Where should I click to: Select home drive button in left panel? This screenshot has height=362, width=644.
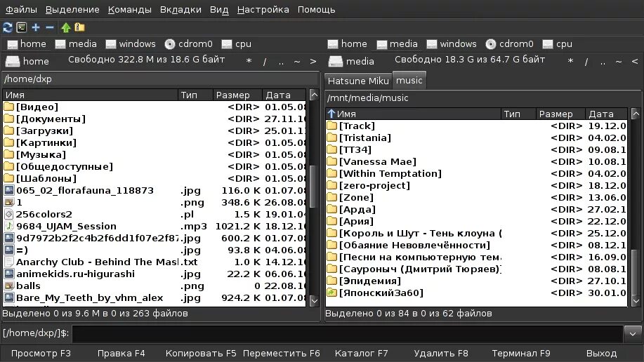(x=27, y=44)
